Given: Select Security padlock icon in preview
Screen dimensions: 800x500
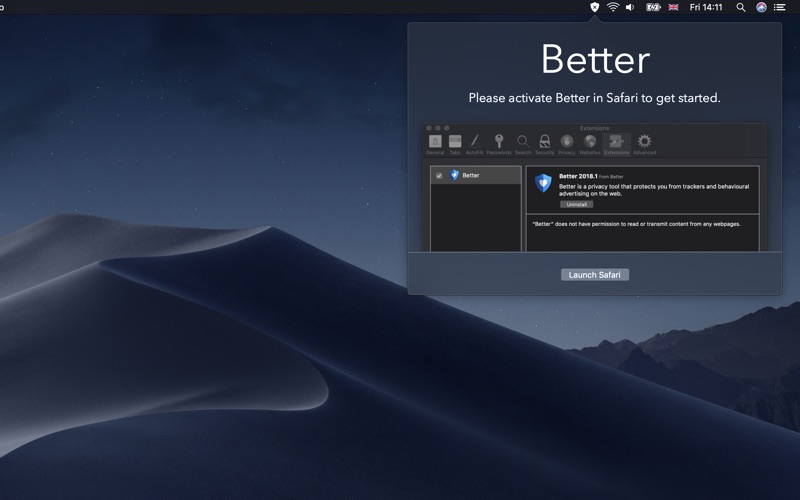Looking at the screenshot, I should (544, 144).
